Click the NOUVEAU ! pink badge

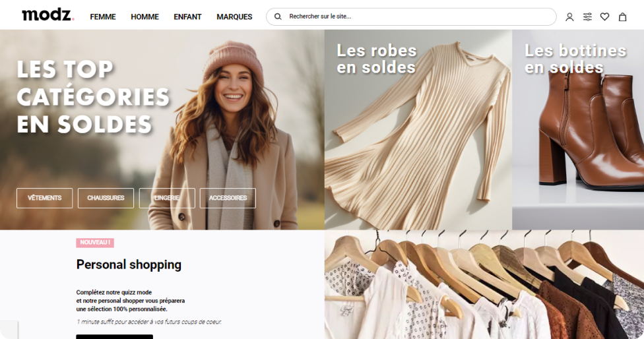click(x=95, y=243)
